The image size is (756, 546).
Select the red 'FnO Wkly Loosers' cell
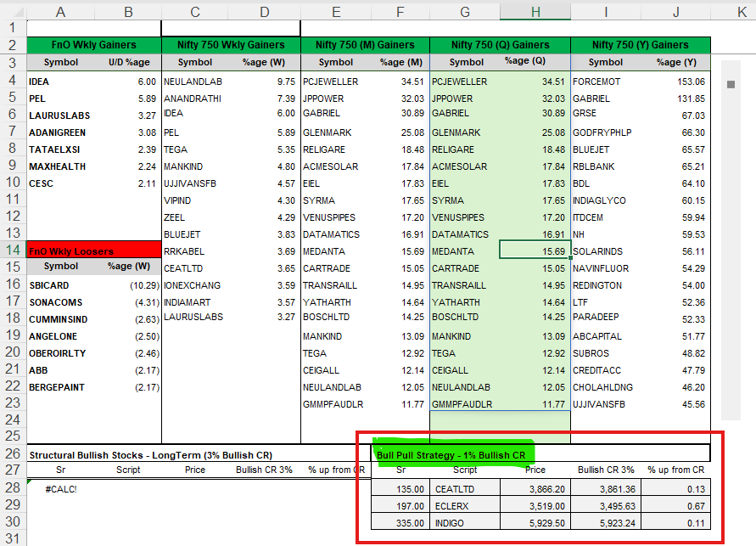point(94,250)
